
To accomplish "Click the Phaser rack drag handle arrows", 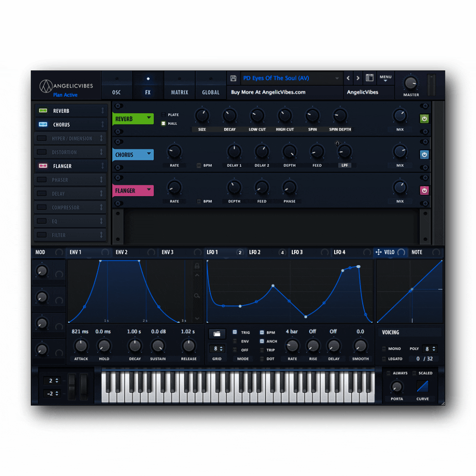I will click(101, 180).
